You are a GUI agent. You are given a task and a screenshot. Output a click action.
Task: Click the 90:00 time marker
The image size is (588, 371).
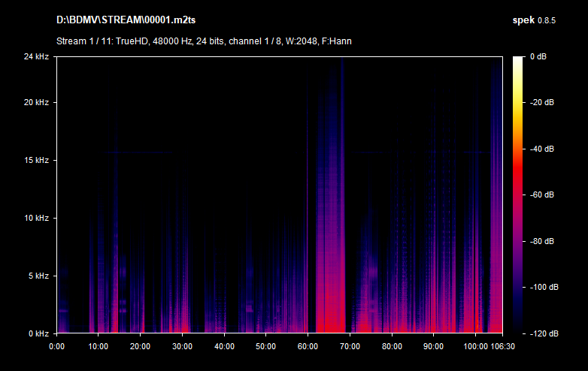tap(433, 346)
